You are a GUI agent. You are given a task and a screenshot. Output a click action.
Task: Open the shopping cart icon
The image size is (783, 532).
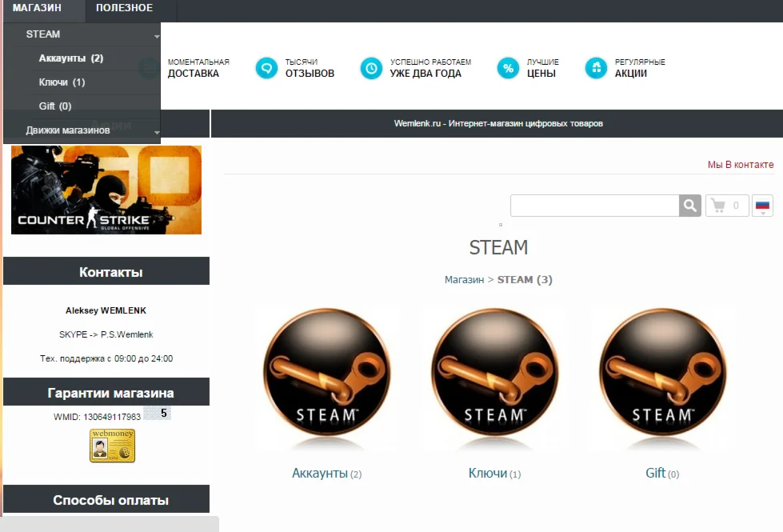[727, 206]
